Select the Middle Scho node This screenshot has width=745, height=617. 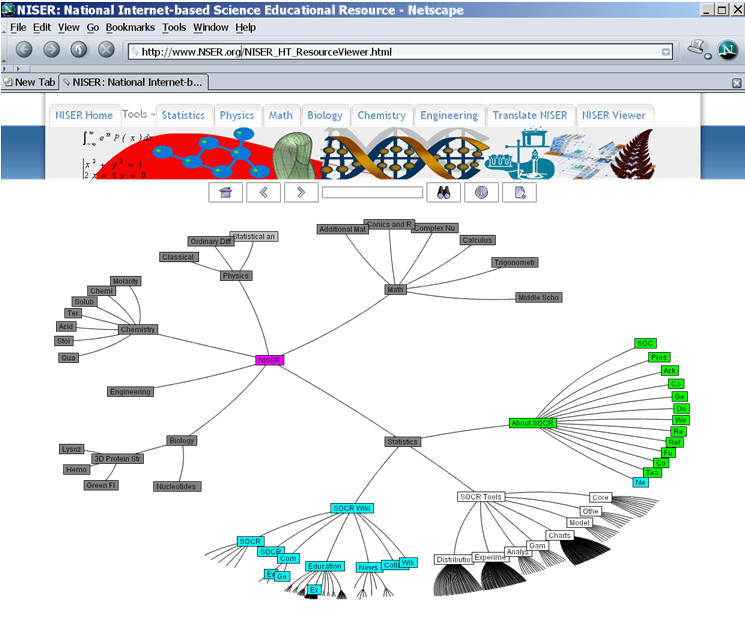coord(539,297)
